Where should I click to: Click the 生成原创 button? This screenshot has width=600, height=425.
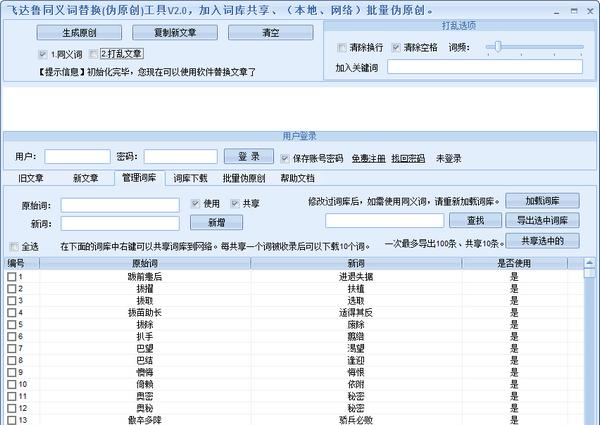pos(79,33)
